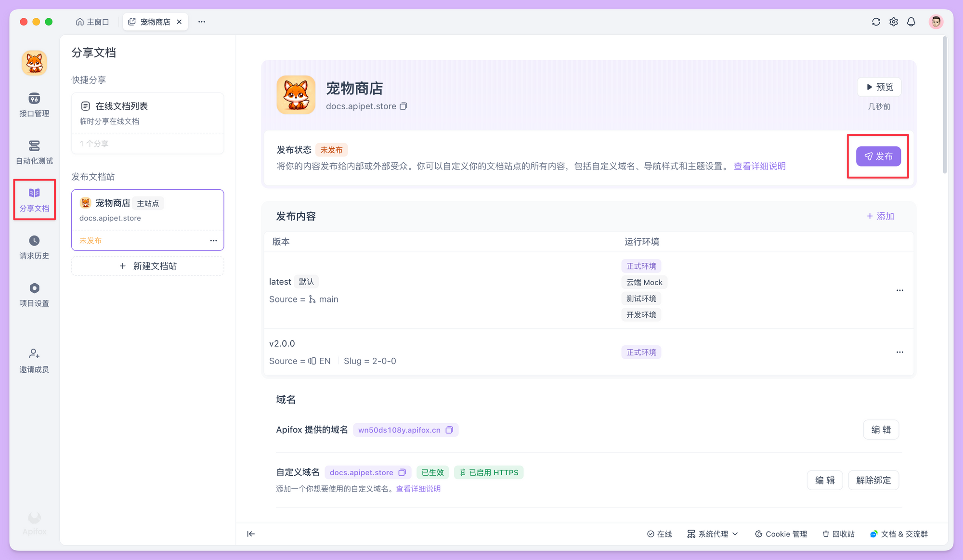
Task: Click 邀请成员 icon in the sidebar
Action: pyautogui.click(x=34, y=353)
